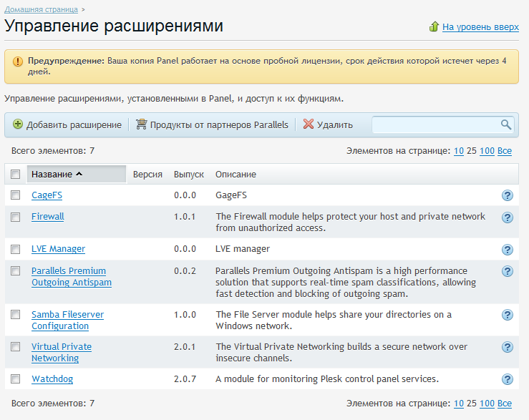
Task: Click the yellow warning exclamation icon
Action: pos(18,62)
